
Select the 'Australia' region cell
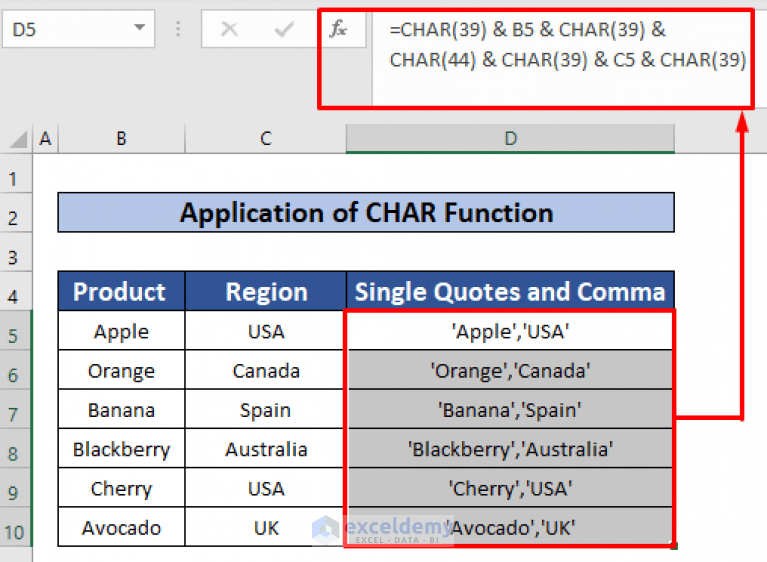(266, 449)
